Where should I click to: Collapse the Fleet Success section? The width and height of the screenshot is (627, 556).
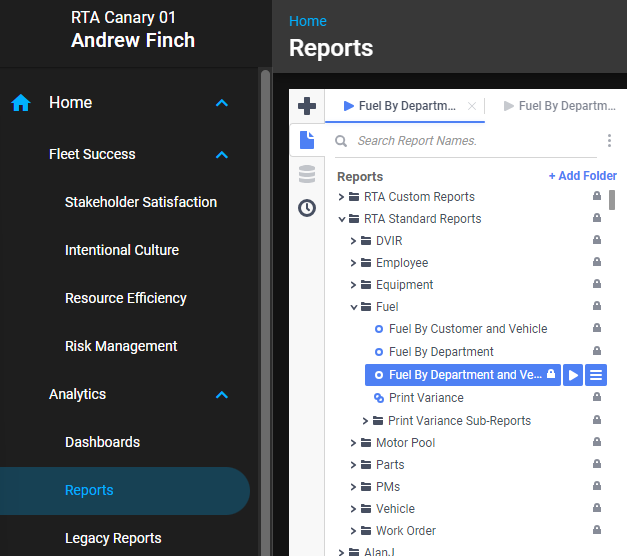tap(222, 155)
